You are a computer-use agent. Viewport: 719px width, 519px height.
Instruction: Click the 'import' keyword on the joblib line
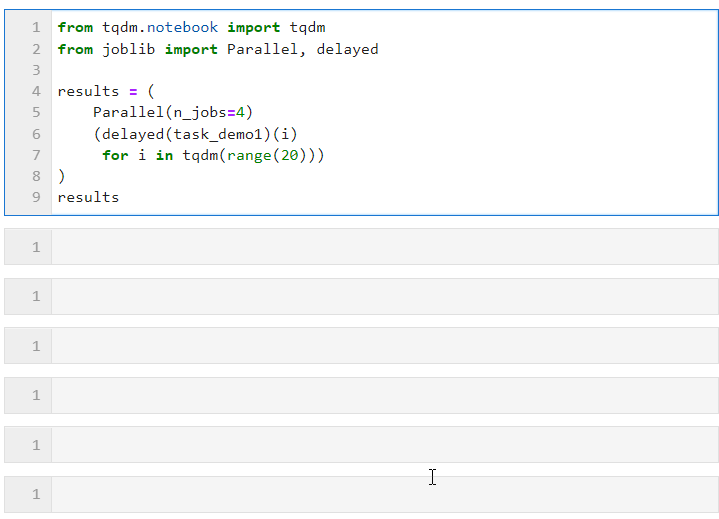click(x=191, y=50)
